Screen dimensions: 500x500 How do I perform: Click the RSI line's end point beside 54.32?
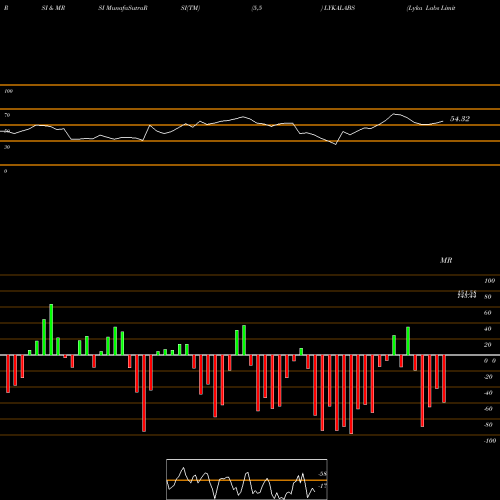click(x=443, y=121)
